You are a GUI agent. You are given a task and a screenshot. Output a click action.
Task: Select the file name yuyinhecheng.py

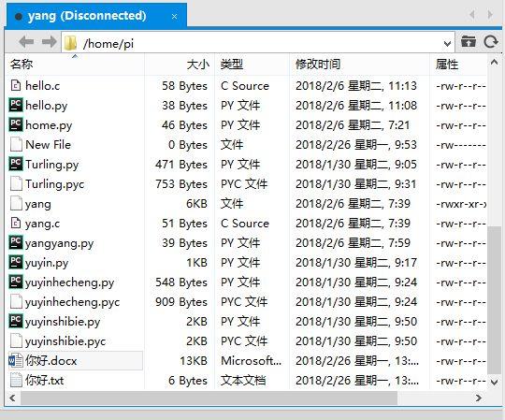pos(69,282)
